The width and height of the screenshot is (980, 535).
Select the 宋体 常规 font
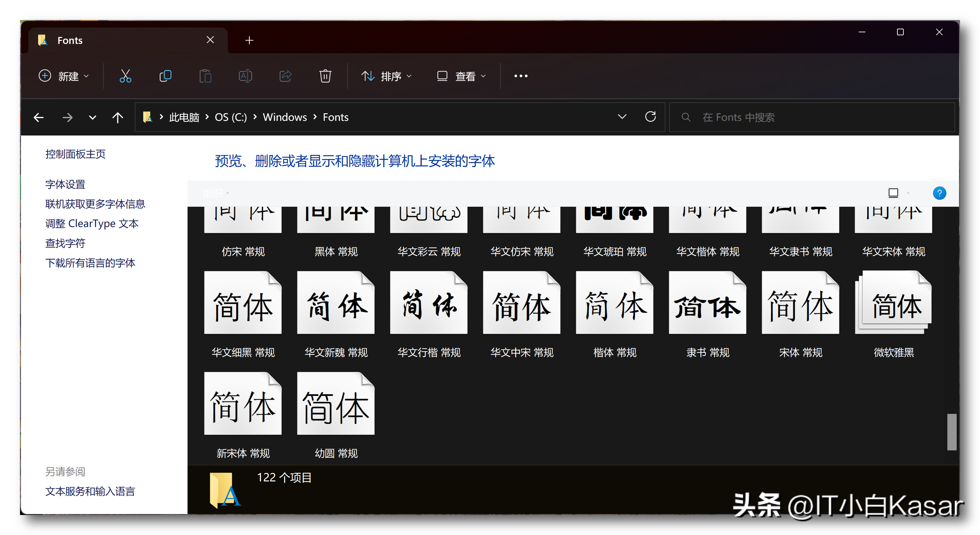800,315
